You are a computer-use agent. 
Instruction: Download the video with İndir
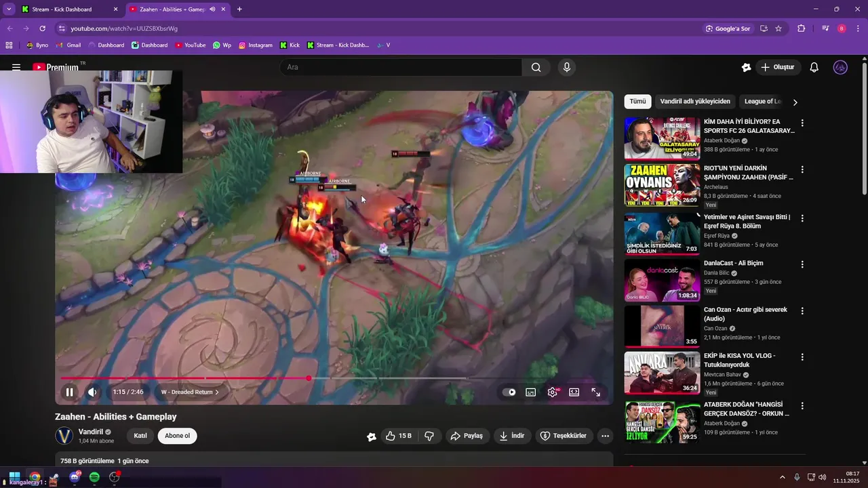(x=512, y=436)
